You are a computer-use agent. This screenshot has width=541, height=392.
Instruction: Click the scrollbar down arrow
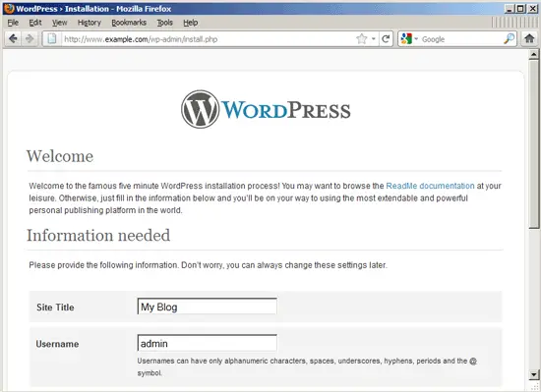534,374
